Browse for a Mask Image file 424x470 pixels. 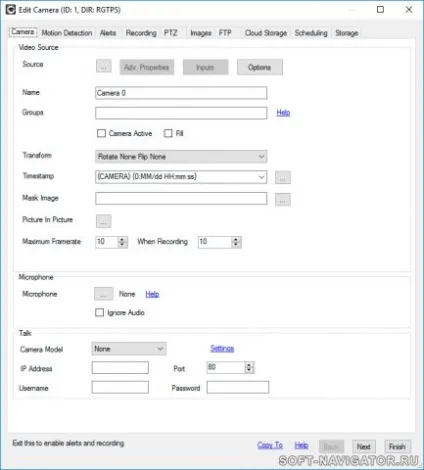pos(283,199)
